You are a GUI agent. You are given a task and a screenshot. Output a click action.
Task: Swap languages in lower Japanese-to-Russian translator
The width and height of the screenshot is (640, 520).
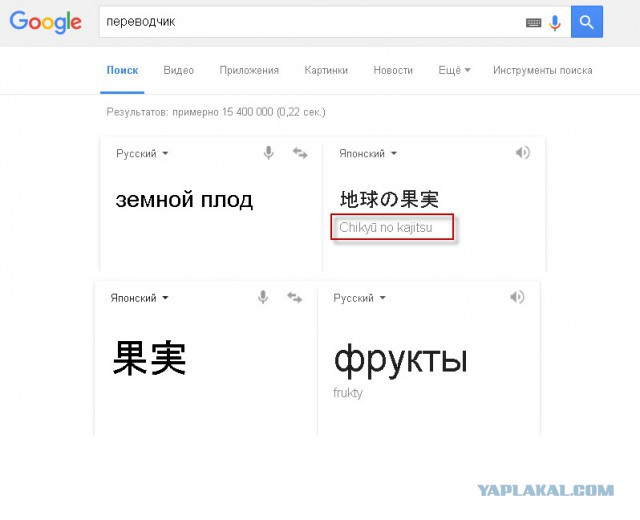point(294,297)
